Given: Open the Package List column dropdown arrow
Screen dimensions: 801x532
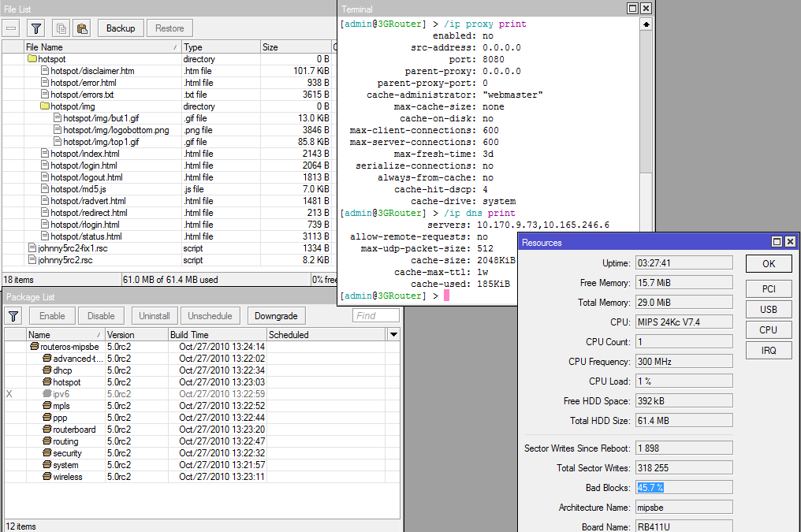Looking at the screenshot, I should pos(393,335).
